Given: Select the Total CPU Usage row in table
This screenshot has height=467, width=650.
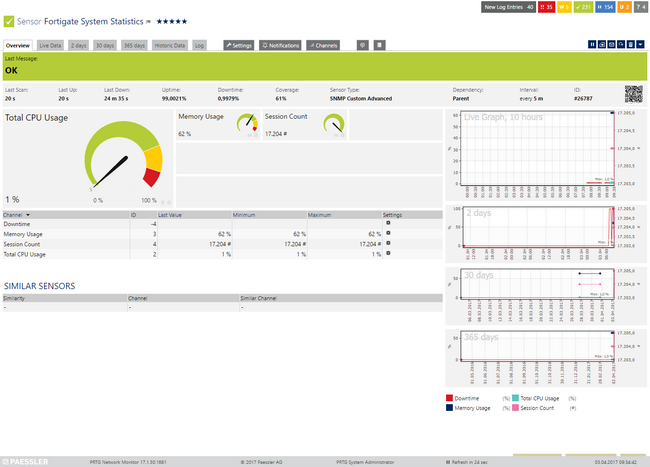Looking at the screenshot, I should 223,254.
